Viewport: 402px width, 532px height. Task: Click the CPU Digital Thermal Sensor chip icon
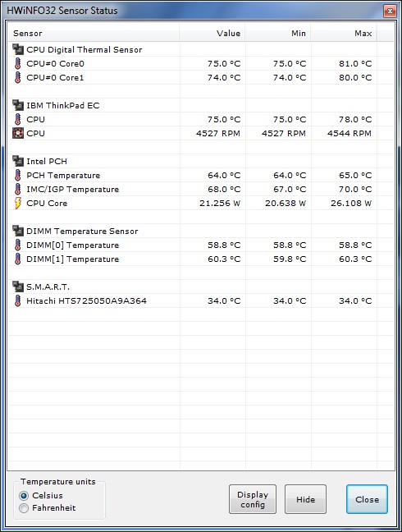point(18,49)
